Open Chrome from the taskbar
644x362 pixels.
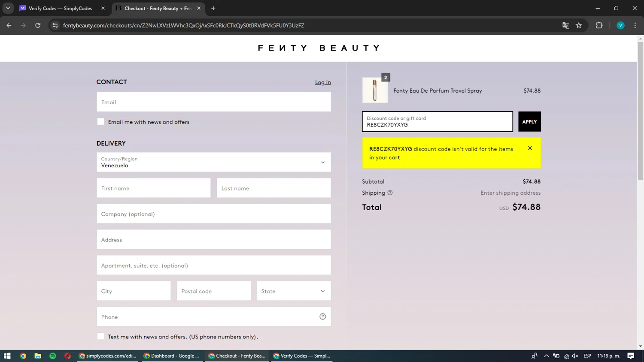point(23,356)
